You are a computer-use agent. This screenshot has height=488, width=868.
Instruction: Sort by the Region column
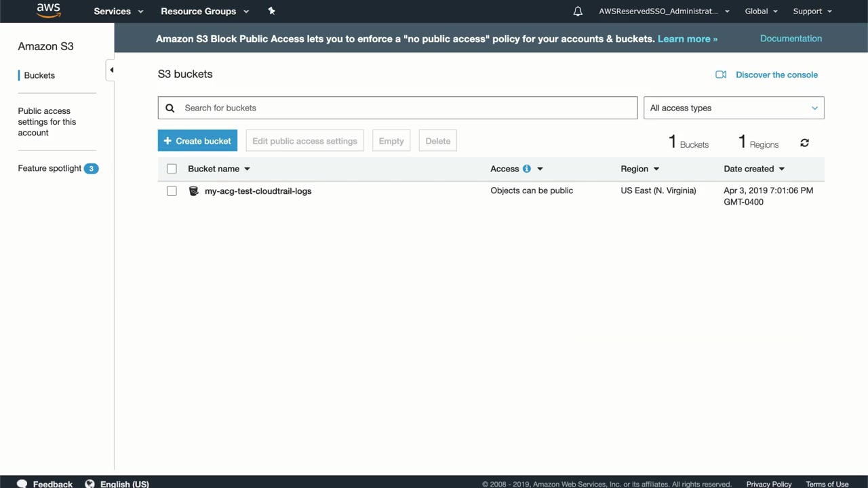click(640, 169)
